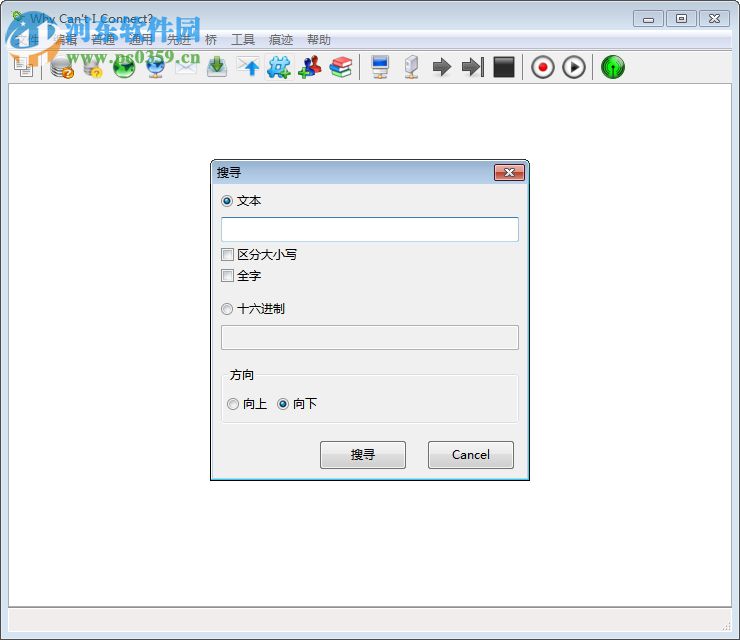Click the arrow-to-bar skip icon
This screenshot has height=640, width=740.
[x=473, y=67]
